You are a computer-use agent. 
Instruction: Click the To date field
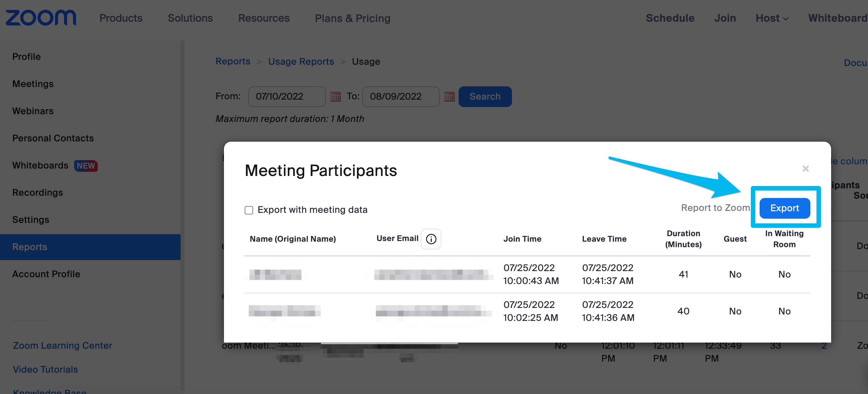coord(401,97)
